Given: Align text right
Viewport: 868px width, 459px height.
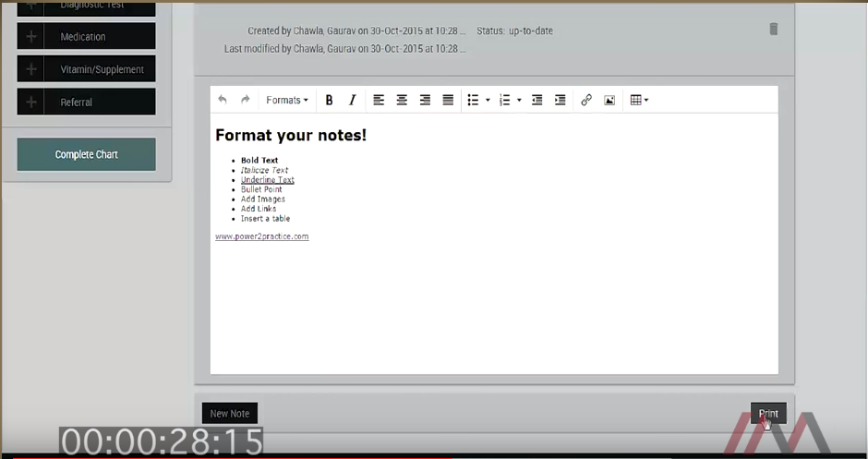Looking at the screenshot, I should click(x=425, y=100).
